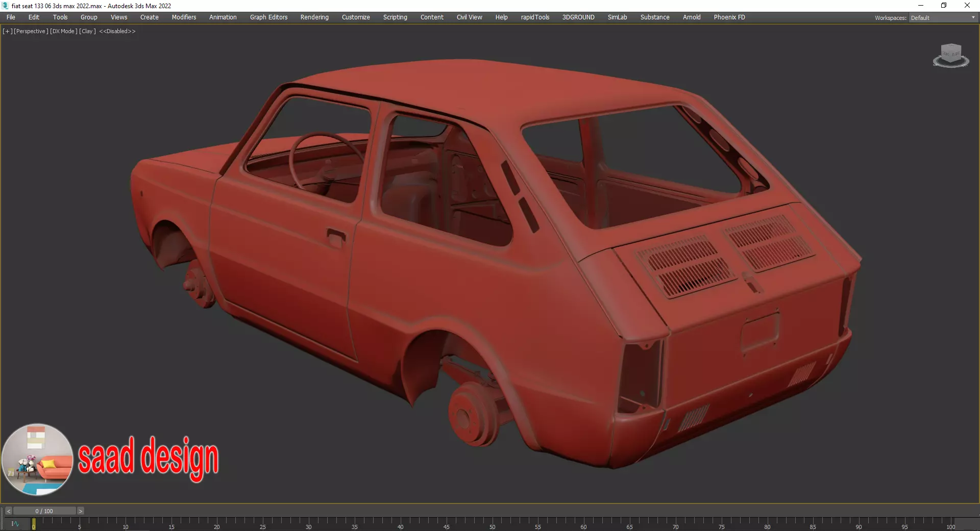Viewport: 980px width, 531px height.
Task: Open the Modifiers menu
Action: (184, 17)
